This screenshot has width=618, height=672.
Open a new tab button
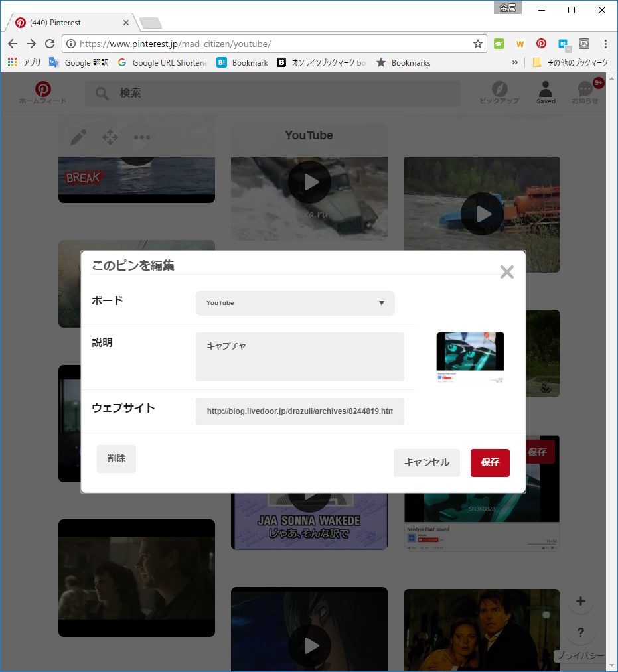point(151,23)
